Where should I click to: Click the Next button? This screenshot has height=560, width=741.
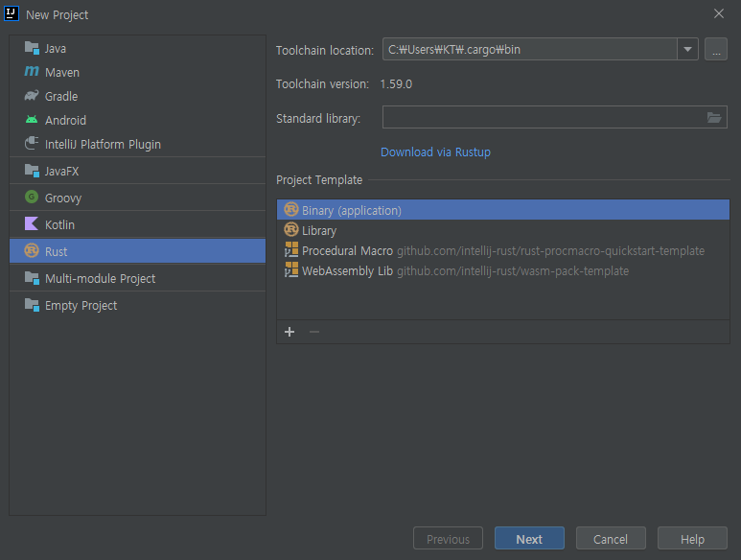point(529,539)
